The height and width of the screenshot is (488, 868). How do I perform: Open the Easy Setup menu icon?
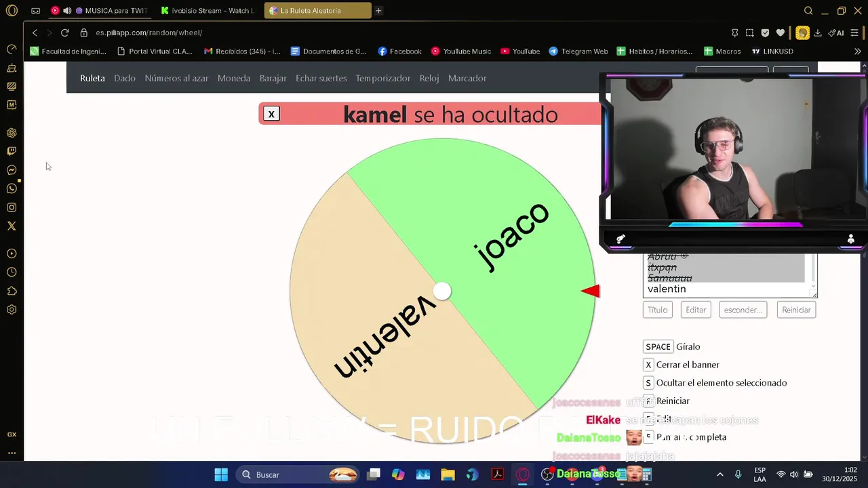click(854, 33)
